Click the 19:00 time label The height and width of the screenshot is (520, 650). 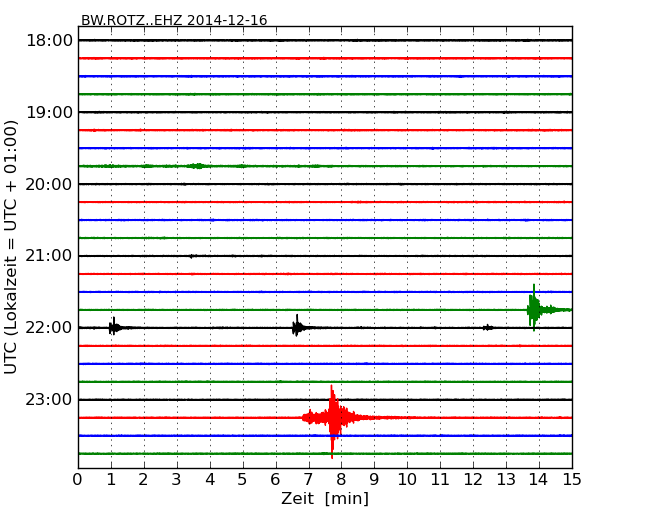(49, 112)
